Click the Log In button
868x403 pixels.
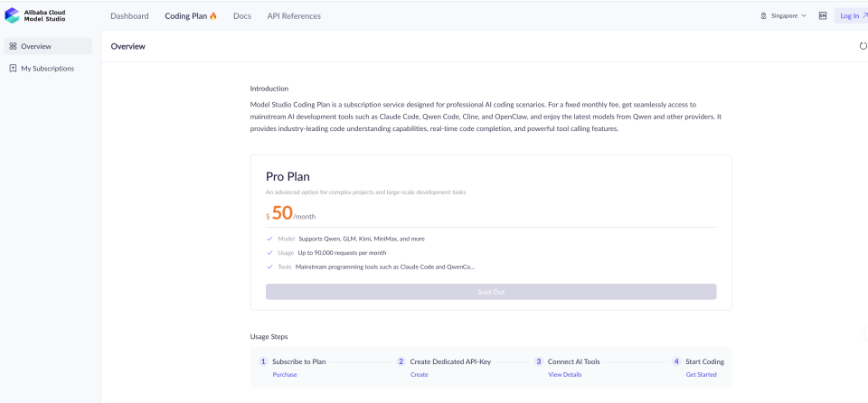(851, 16)
